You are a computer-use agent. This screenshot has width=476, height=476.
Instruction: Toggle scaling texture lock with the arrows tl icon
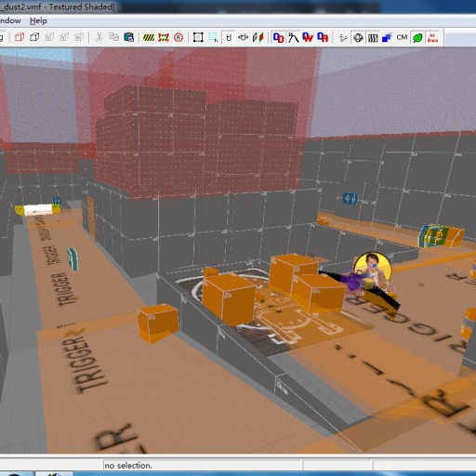(243, 37)
